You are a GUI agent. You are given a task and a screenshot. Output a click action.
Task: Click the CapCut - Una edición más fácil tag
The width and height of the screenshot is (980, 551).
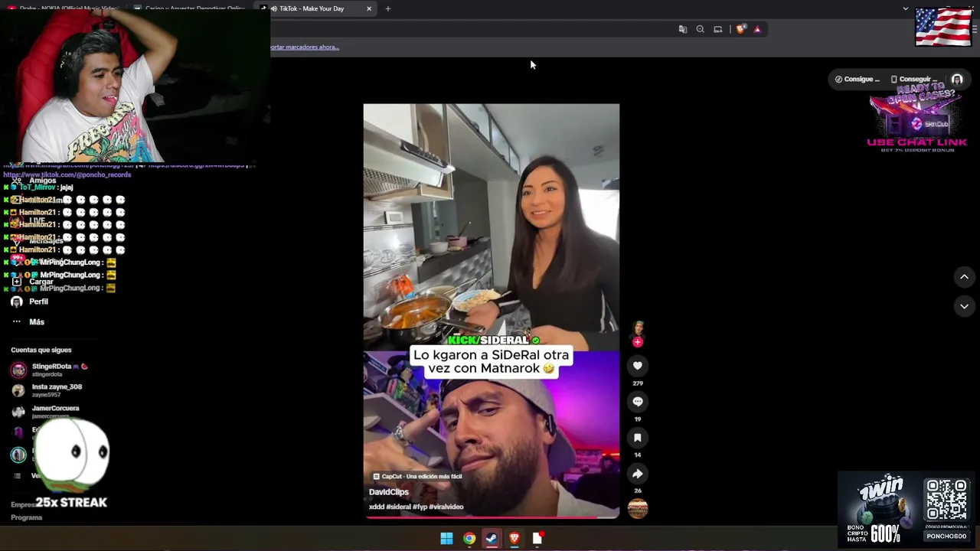coord(417,476)
